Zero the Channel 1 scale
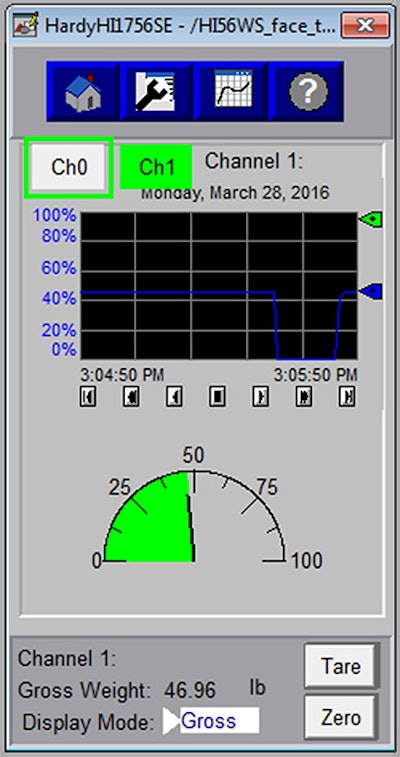 [x=340, y=718]
